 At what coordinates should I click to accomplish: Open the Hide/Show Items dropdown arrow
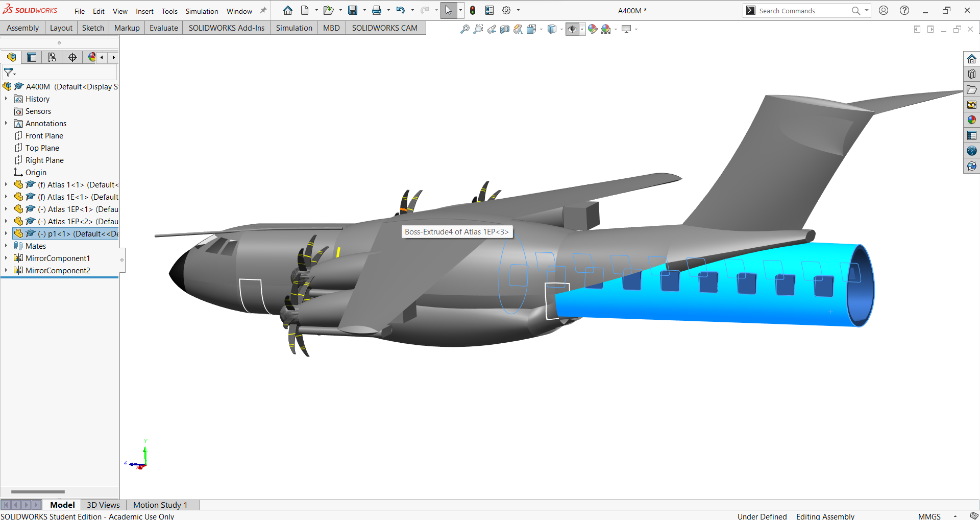coord(582,29)
